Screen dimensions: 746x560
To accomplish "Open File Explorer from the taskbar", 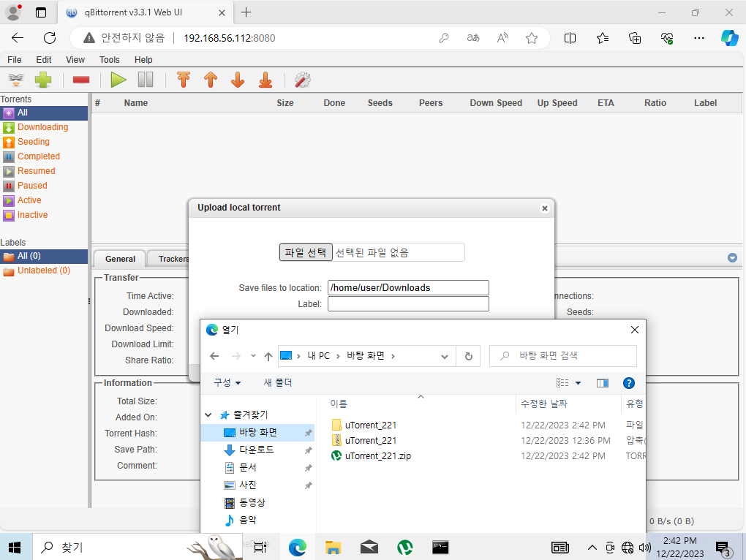I will (333, 547).
